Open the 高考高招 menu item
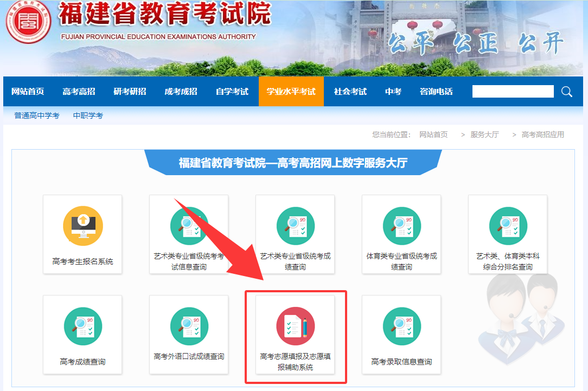 79,92
